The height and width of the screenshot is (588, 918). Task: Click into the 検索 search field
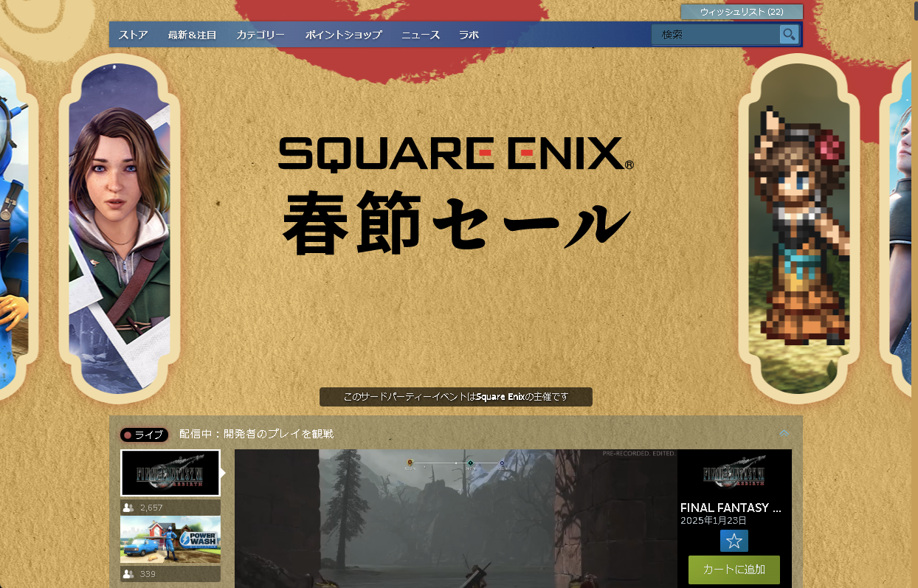[715, 34]
